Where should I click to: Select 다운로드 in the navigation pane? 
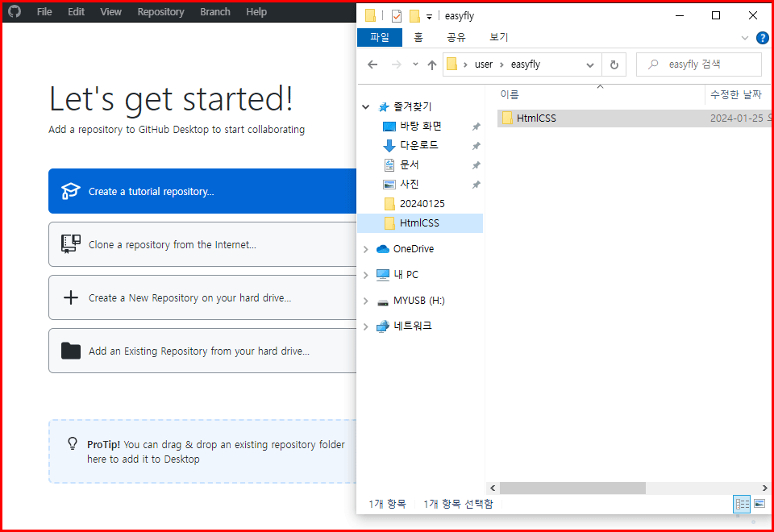[418, 146]
